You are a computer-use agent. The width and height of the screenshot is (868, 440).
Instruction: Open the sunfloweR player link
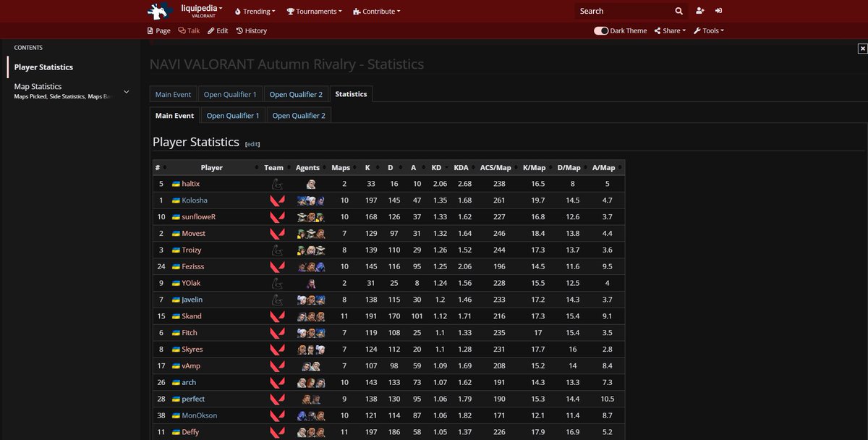[x=199, y=217]
